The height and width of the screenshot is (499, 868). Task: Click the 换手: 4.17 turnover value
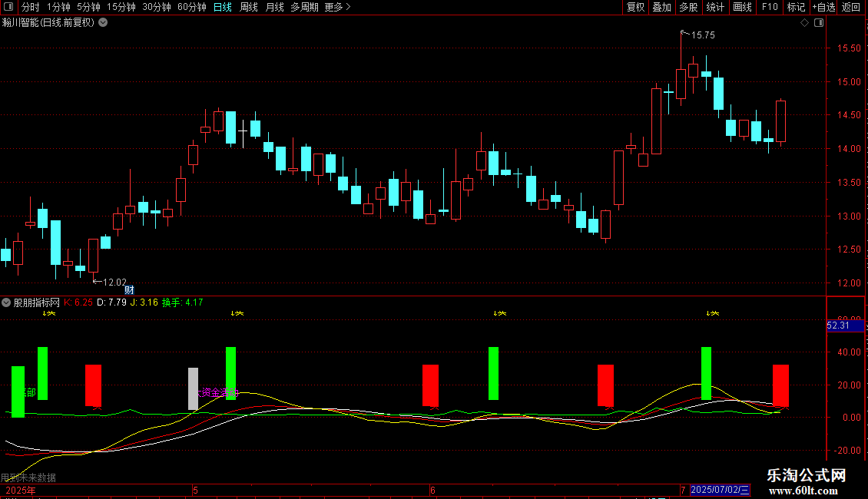182,302
